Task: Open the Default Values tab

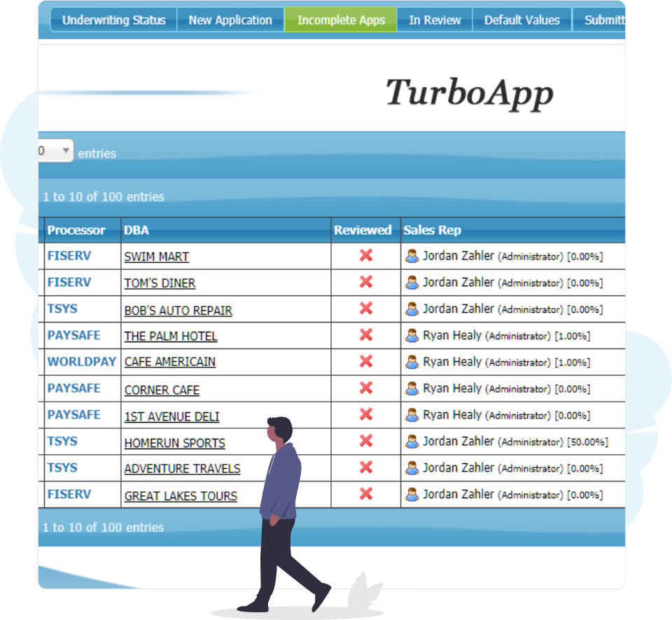Action: click(522, 20)
